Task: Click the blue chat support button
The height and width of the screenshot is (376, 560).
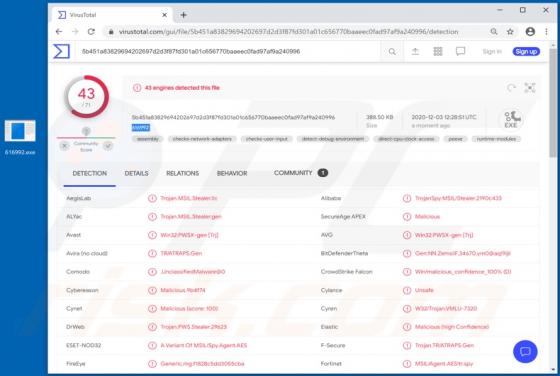Action: 525,352
